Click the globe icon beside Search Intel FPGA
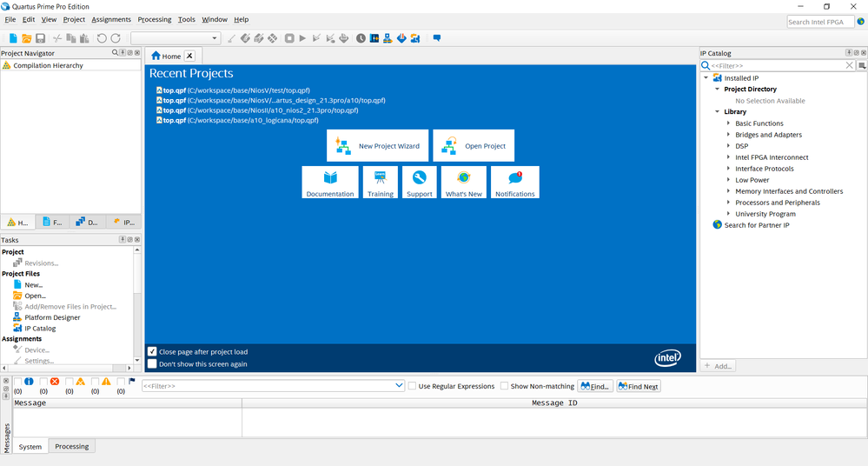 pyautogui.click(x=861, y=22)
